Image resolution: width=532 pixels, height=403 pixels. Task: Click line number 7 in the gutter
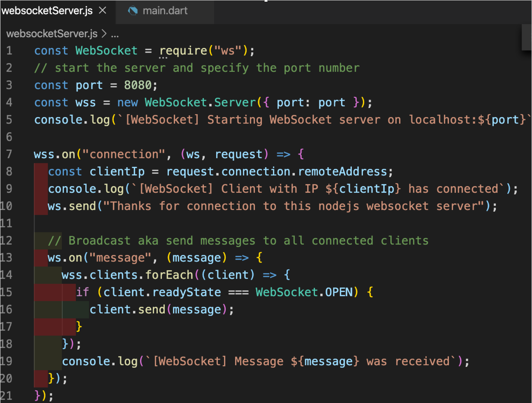[x=9, y=154]
